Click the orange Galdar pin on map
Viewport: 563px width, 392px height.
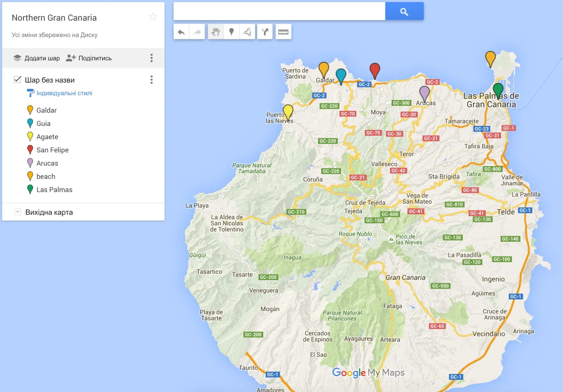click(x=324, y=70)
